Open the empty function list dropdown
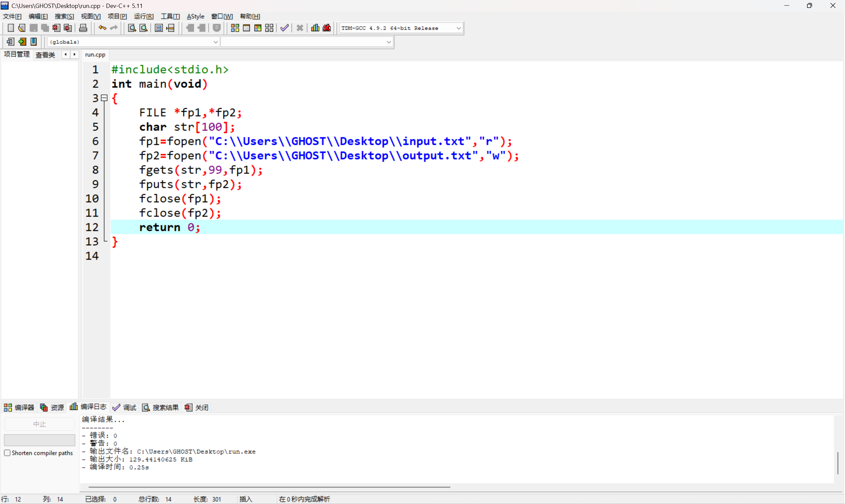This screenshot has height=504, width=845. (388, 42)
